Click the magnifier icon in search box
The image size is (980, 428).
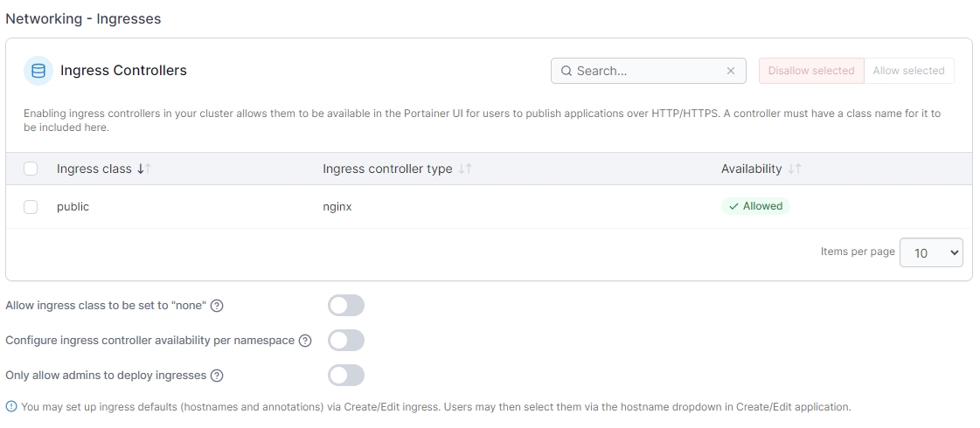click(566, 71)
